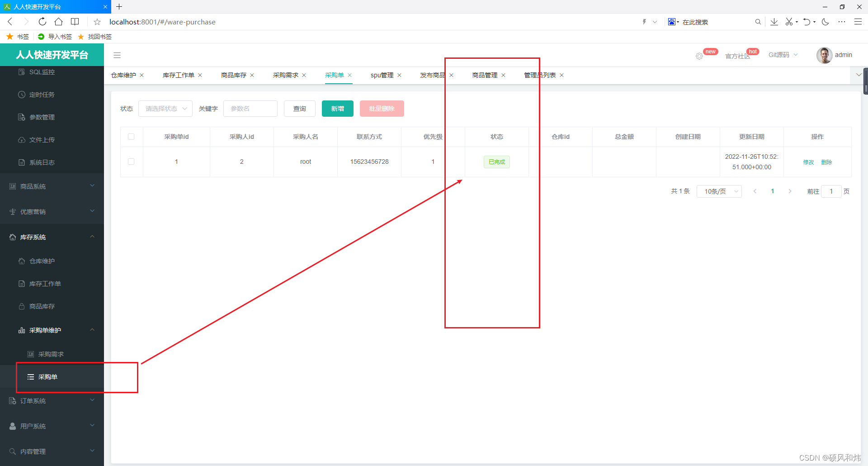
Task: Open the browser three-dot more menu
Action: click(841, 22)
